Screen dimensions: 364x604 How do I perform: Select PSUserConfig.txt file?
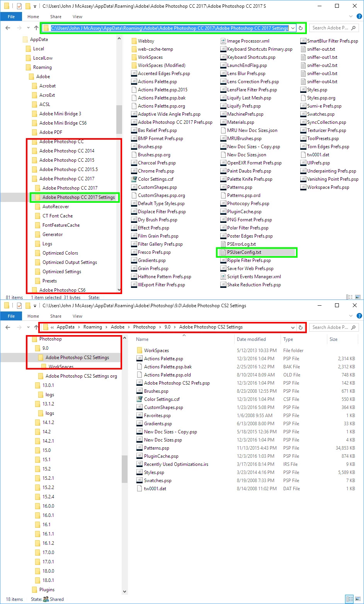244,252
